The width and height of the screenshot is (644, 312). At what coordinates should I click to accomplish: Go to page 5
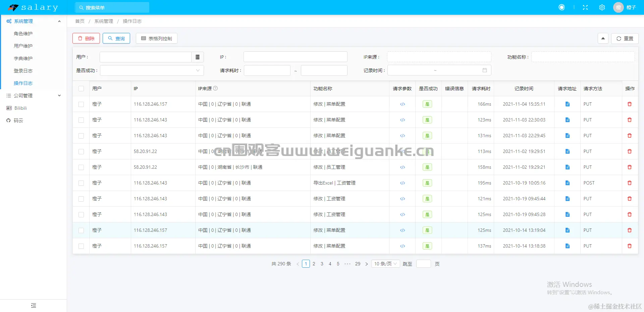(x=338, y=264)
